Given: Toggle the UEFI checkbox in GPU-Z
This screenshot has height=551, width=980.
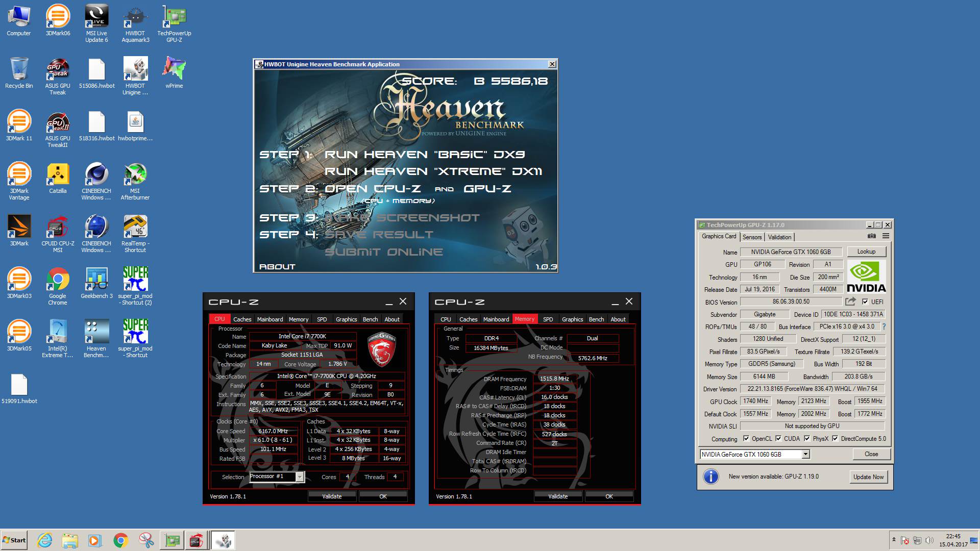Looking at the screenshot, I should click(865, 302).
